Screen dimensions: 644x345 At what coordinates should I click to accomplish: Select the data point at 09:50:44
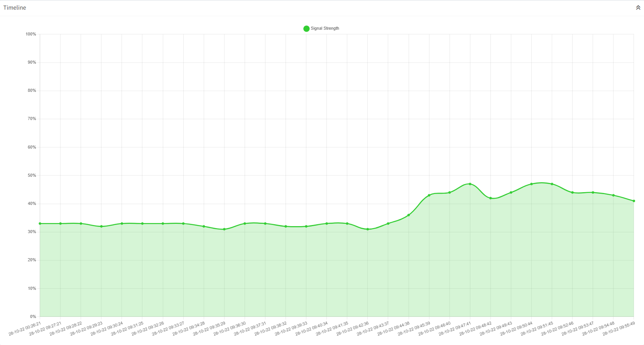tap(531, 184)
